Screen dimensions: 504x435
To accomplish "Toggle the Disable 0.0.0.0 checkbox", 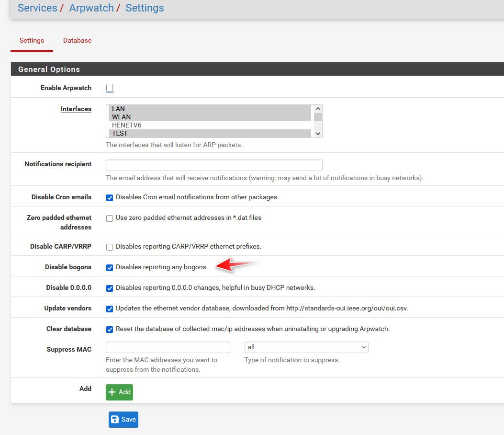I will click(x=110, y=288).
